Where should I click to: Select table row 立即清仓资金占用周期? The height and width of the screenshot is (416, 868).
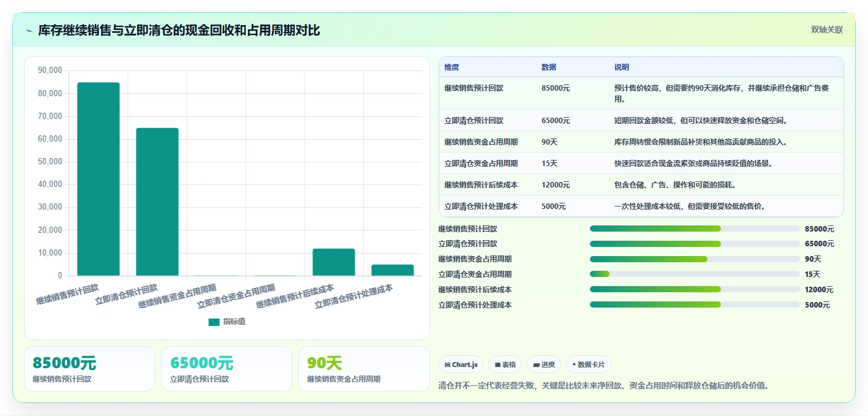[x=641, y=163]
